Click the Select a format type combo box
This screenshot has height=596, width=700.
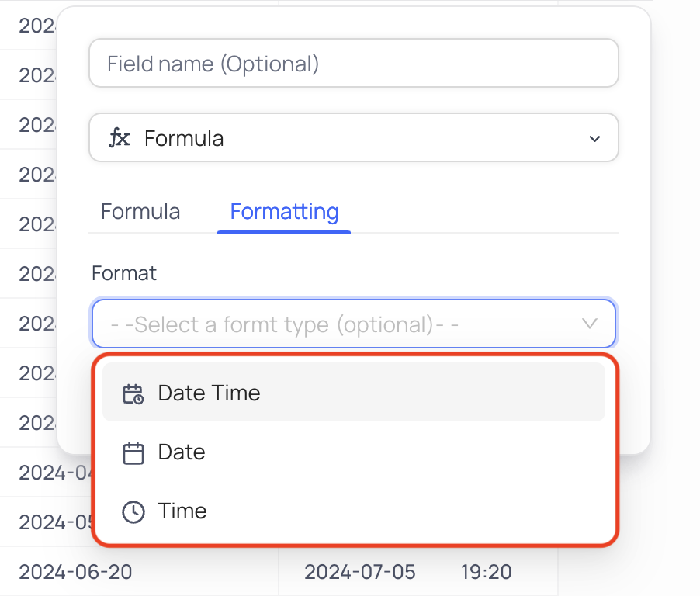tap(354, 324)
